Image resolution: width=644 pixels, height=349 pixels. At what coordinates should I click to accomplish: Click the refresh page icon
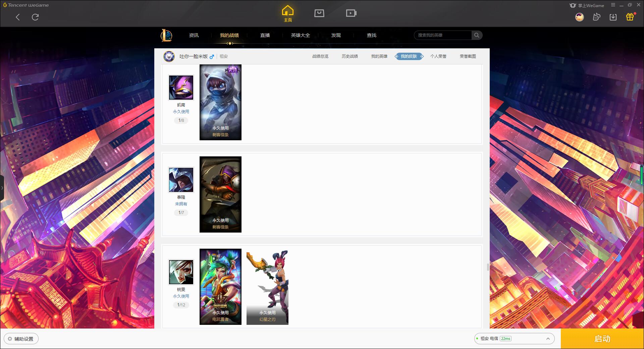(35, 17)
